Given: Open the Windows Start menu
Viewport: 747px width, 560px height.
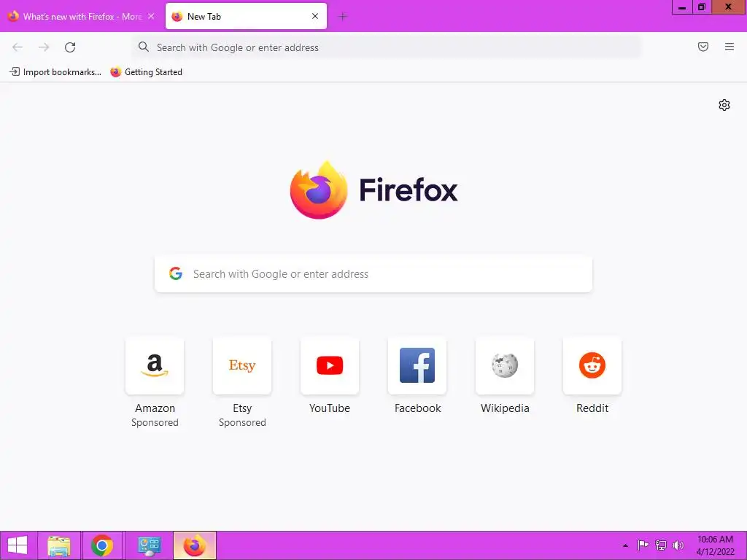Looking at the screenshot, I should (x=18, y=545).
